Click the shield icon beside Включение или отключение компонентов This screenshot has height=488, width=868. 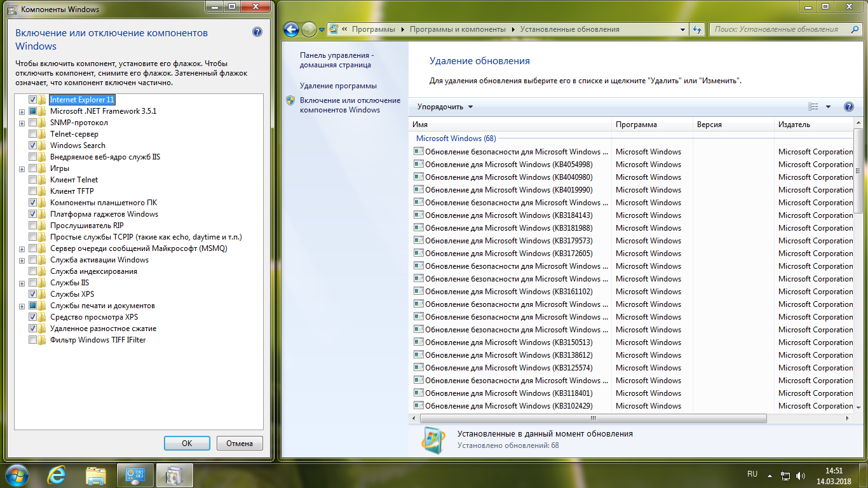[x=290, y=100]
